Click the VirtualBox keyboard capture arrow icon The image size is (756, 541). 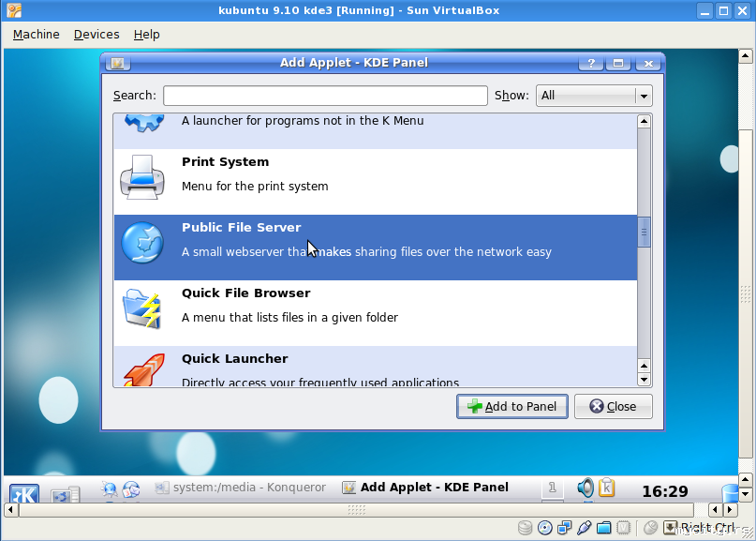670,528
